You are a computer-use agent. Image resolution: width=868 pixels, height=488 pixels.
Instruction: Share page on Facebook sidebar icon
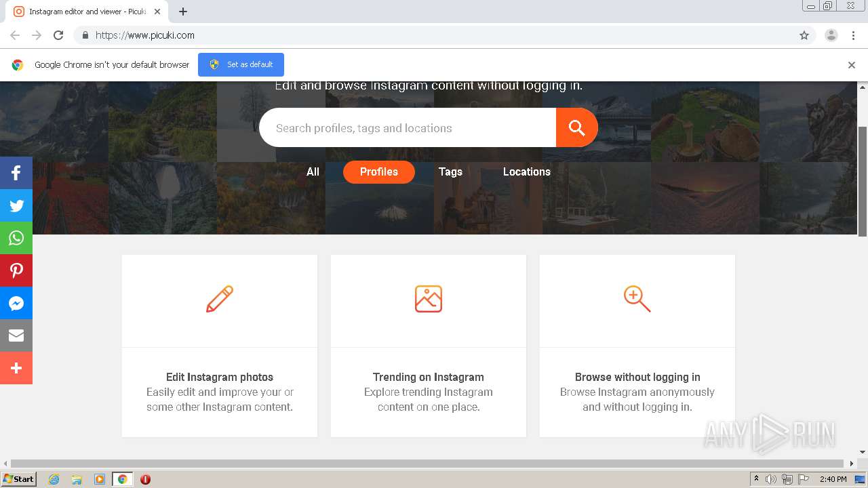16,173
